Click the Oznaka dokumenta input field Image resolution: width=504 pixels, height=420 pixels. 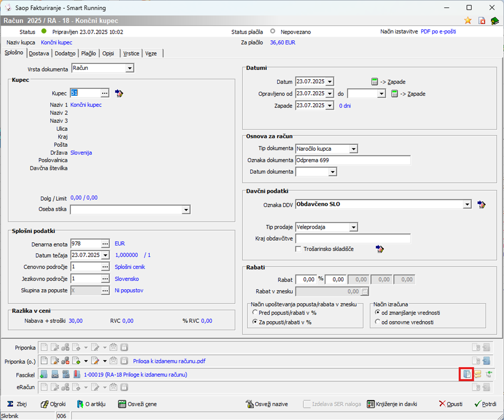353,160
